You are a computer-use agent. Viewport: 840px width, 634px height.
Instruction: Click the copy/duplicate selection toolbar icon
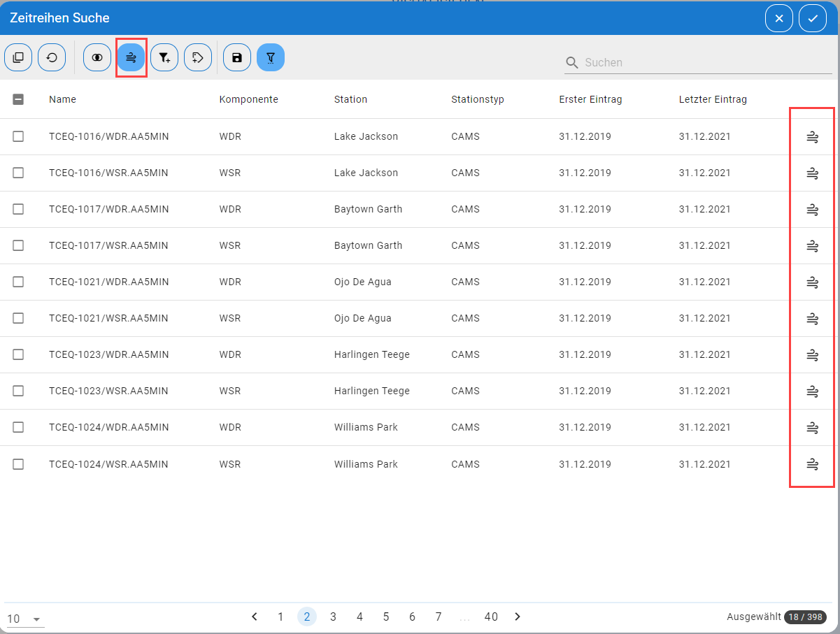pyautogui.click(x=18, y=57)
